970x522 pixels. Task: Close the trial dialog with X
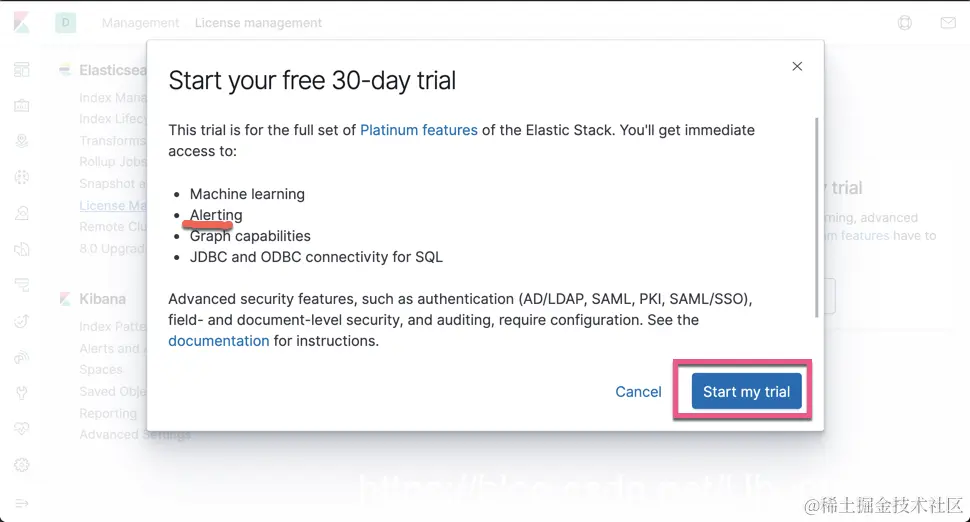click(x=797, y=67)
